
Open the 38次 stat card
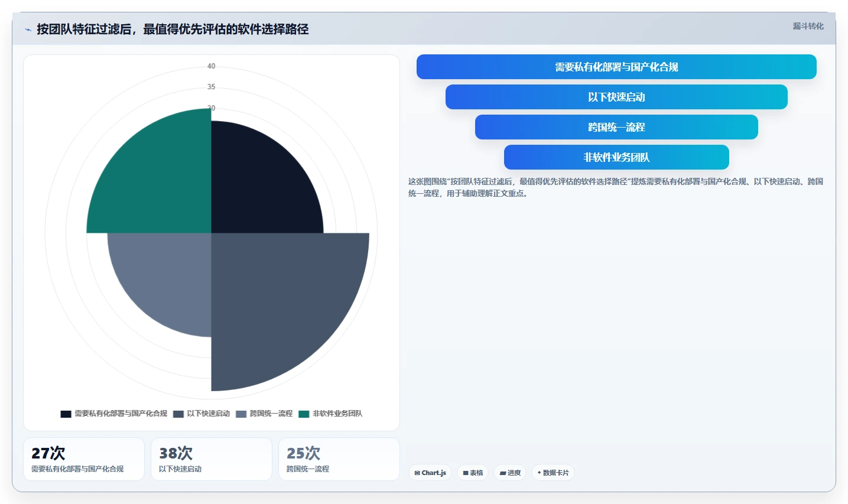tap(212, 459)
